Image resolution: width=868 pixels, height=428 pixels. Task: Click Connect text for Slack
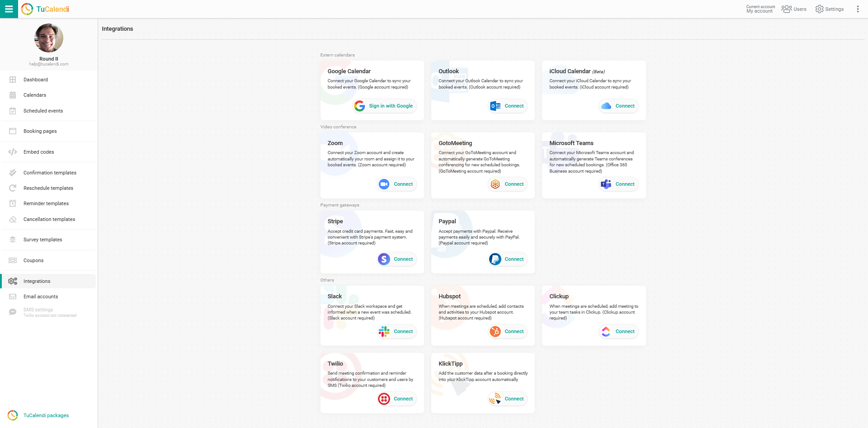pos(403,331)
